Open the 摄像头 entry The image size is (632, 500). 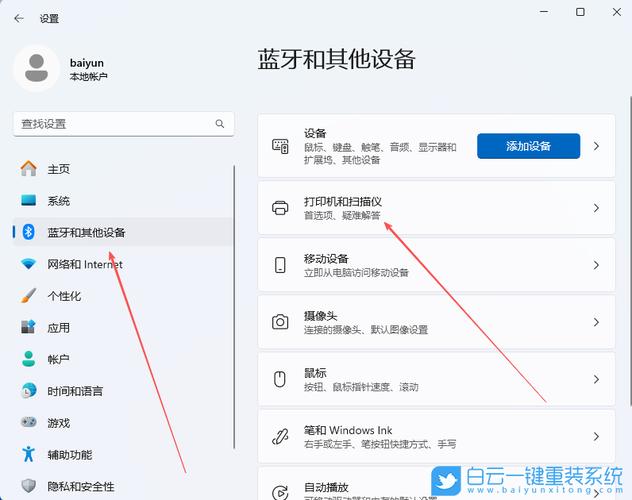(437, 322)
